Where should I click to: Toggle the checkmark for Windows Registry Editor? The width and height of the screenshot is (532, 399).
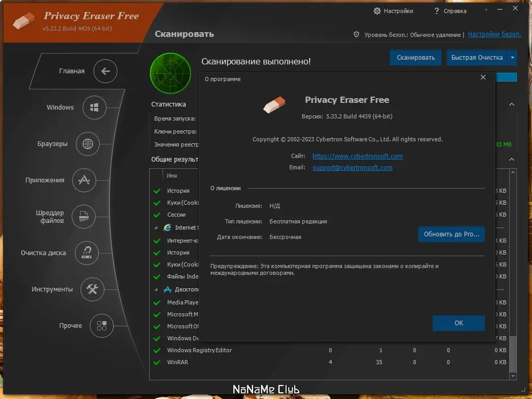coord(157,351)
